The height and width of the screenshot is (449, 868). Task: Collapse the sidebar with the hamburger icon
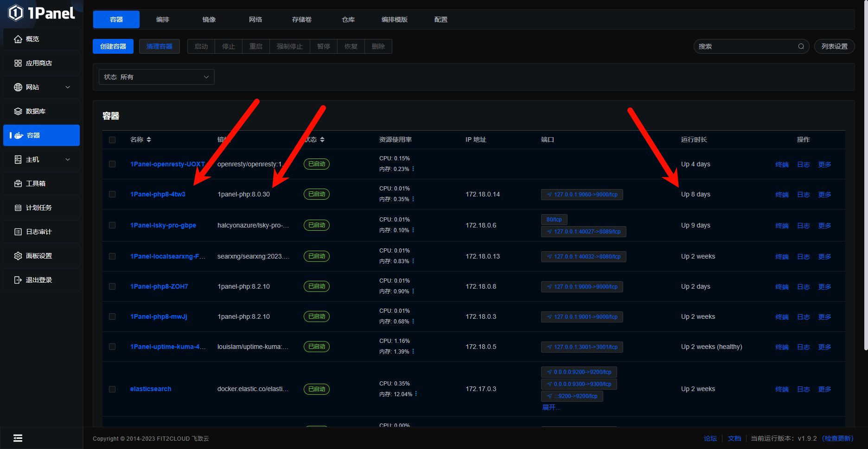point(18,438)
